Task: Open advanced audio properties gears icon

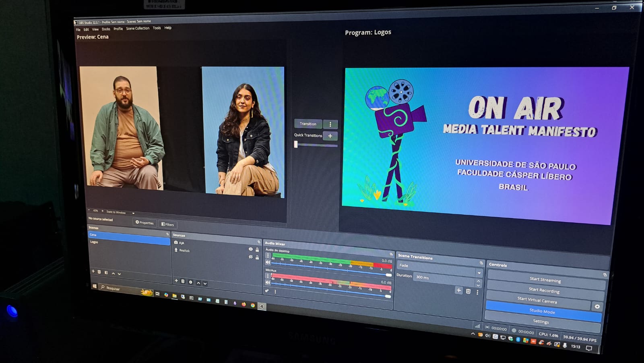Action: (267, 291)
